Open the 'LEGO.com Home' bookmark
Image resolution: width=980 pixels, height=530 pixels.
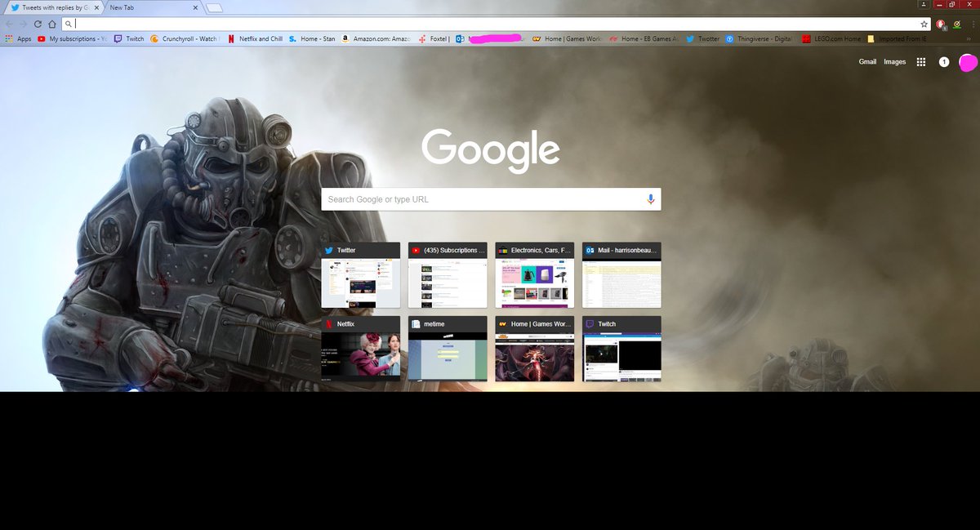tap(831, 38)
